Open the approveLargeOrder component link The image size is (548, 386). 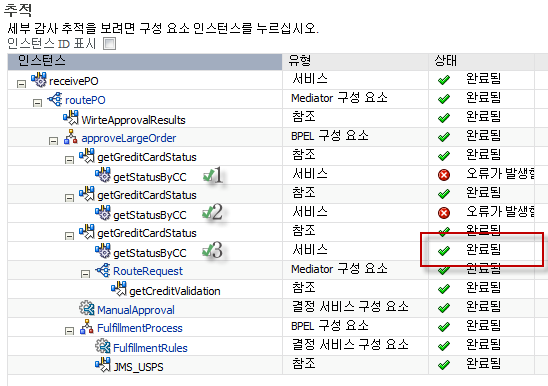point(129,138)
